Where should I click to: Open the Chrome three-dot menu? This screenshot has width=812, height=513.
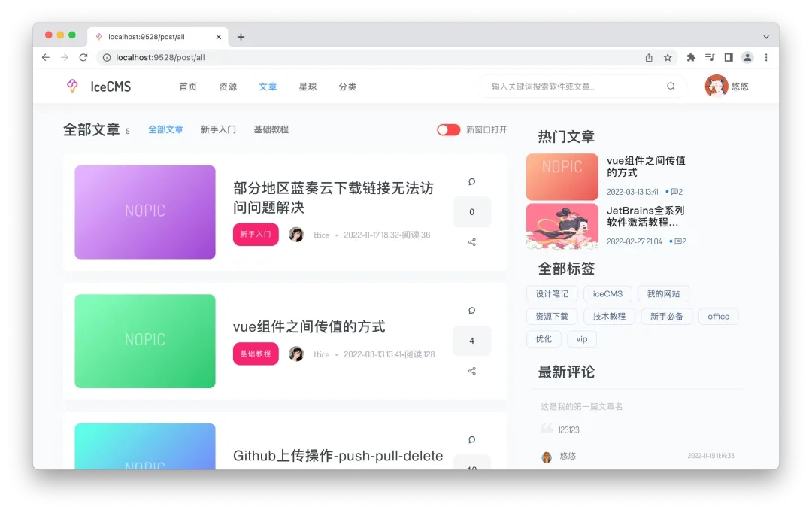tap(765, 57)
